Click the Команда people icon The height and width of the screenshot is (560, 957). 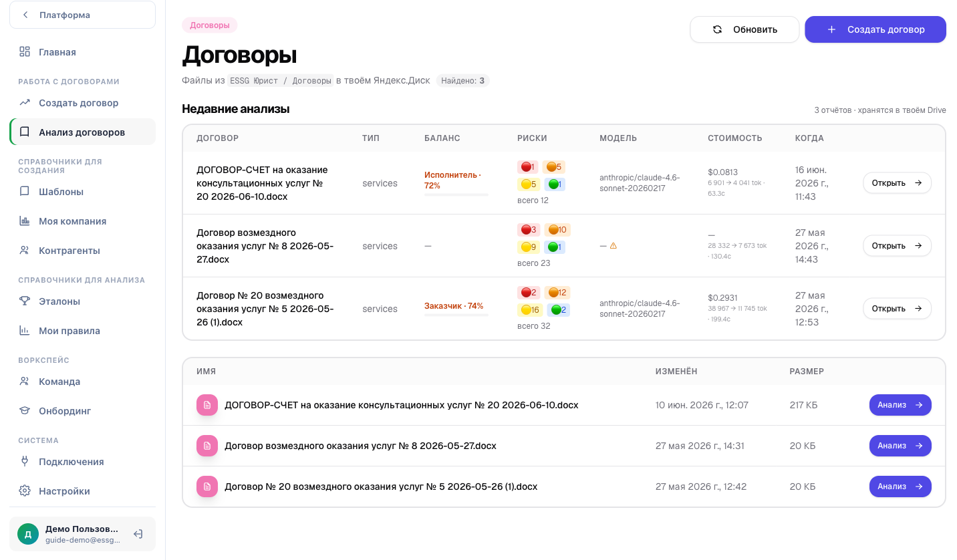[25, 381]
